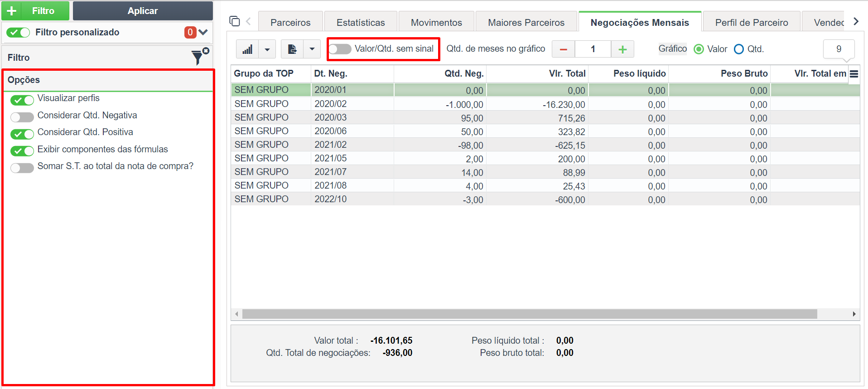
Task: Switch to the Parceiros tab
Action: [x=290, y=22]
